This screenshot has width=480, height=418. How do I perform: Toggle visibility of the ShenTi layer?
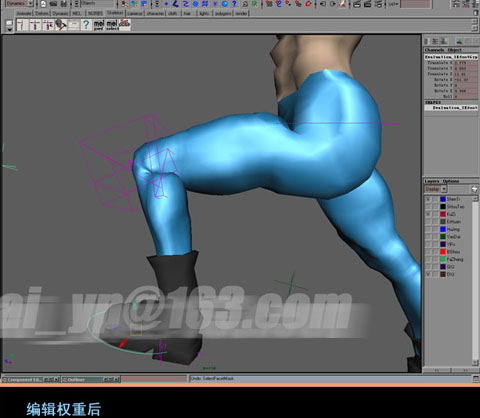pos(428,199)
